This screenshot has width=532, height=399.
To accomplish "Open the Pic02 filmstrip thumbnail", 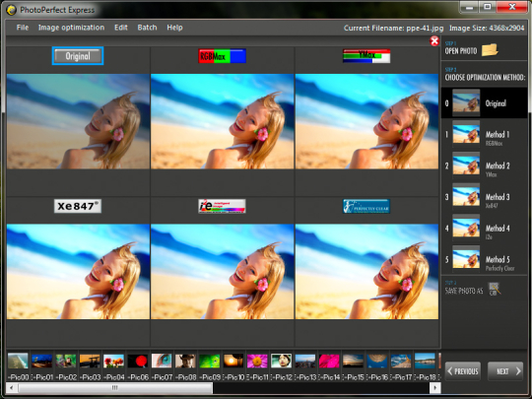I will click(66, 361).
